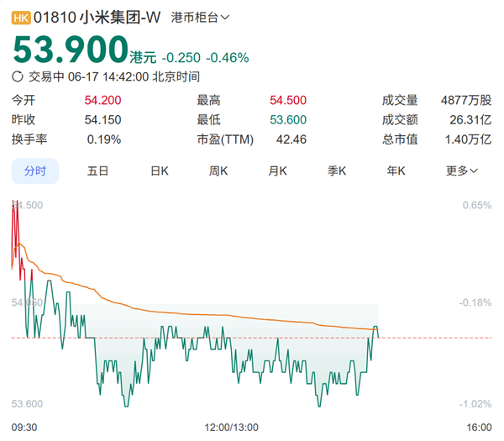The height and width of the screenshot is (441, 504).
Task: Select the 分时 intraday chart tab
Action: click(x=35, y=171)
